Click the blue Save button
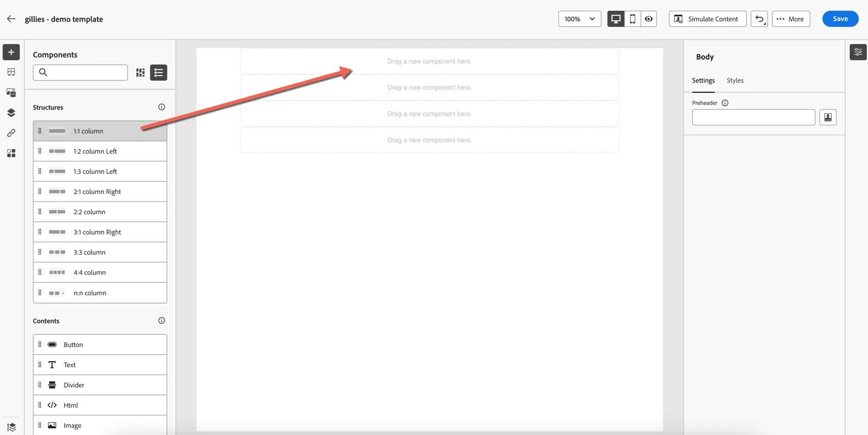This screenshot has height=435, width=868. point(841,19)
